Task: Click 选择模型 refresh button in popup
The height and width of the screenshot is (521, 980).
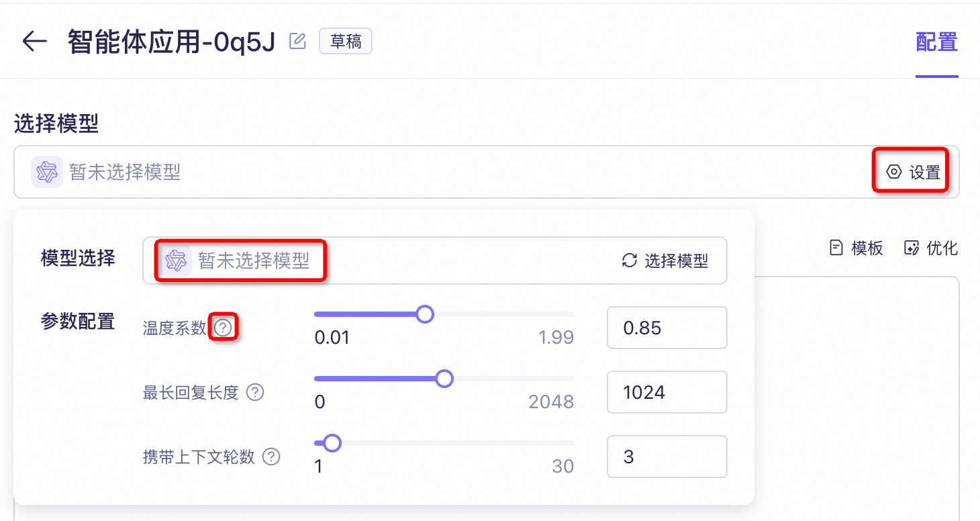Action: pyautogui.click(x=665, y=260)
